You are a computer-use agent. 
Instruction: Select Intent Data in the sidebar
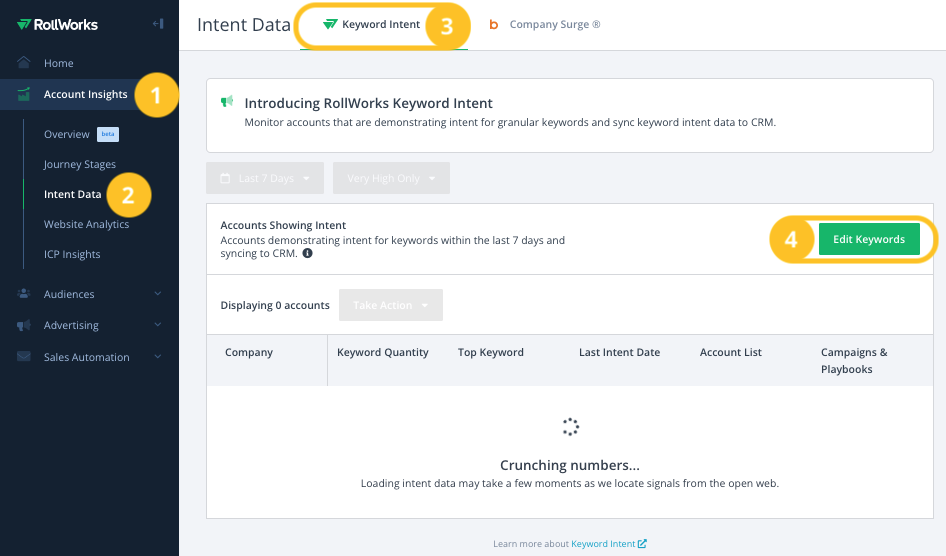(72, 194)
